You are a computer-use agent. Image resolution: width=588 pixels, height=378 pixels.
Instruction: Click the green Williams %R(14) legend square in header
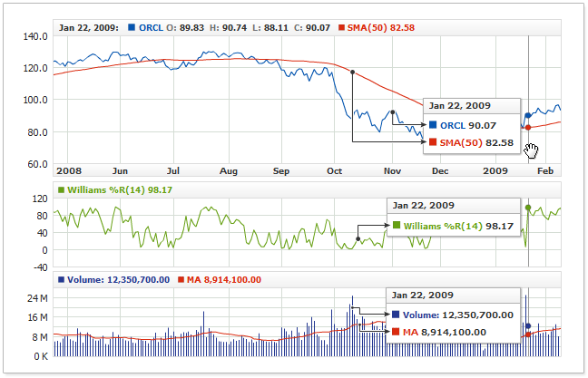click(x=61, y=190)
